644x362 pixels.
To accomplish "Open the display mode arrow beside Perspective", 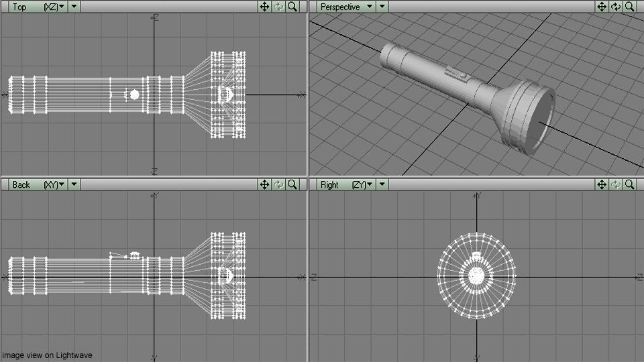I will click(382, 7).
